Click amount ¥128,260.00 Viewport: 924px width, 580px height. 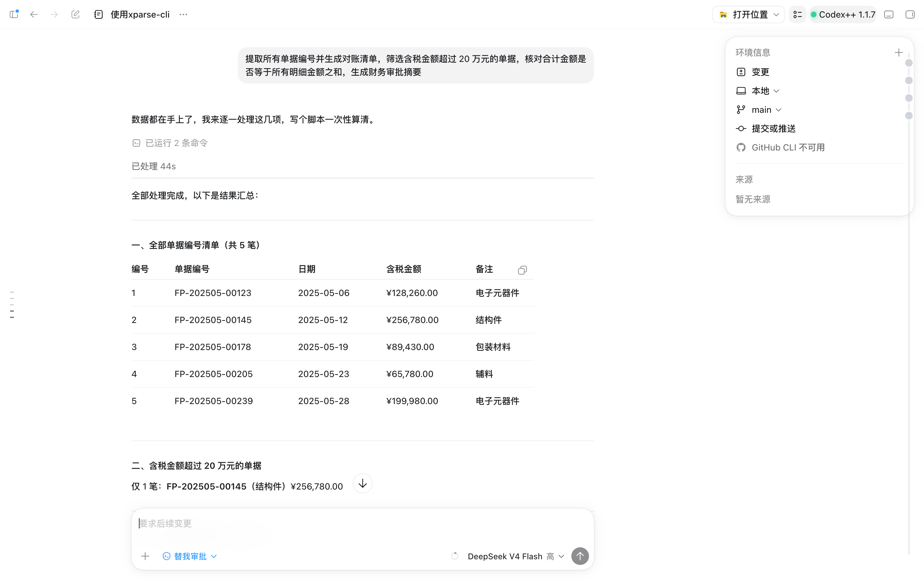point(412,293)
